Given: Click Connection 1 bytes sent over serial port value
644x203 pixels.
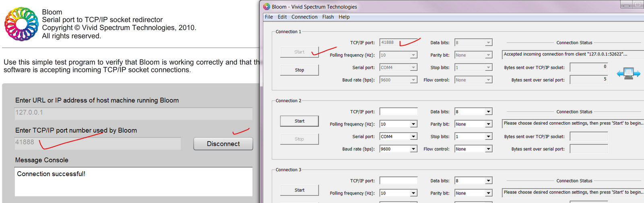Looking at the screenshot, I should tap(589, 80).
